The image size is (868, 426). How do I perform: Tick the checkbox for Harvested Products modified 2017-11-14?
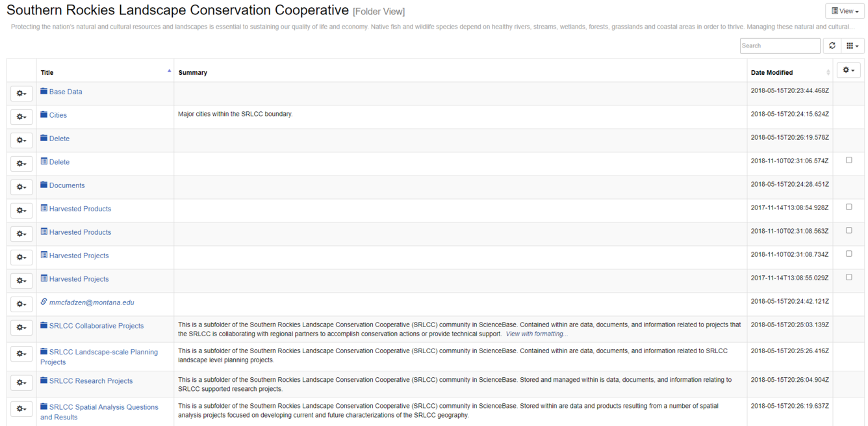[x=849, y=207]
